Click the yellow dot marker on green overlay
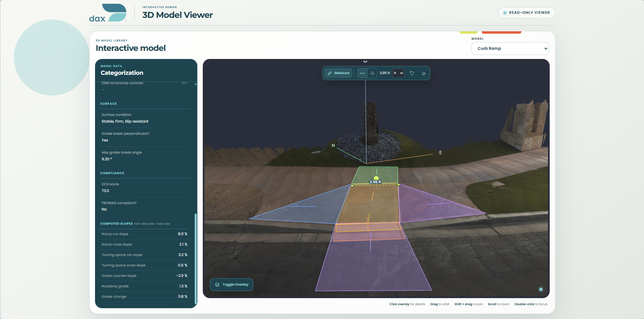Image resolution: width=644 pixels, height=319 pixels. point(376,178)
